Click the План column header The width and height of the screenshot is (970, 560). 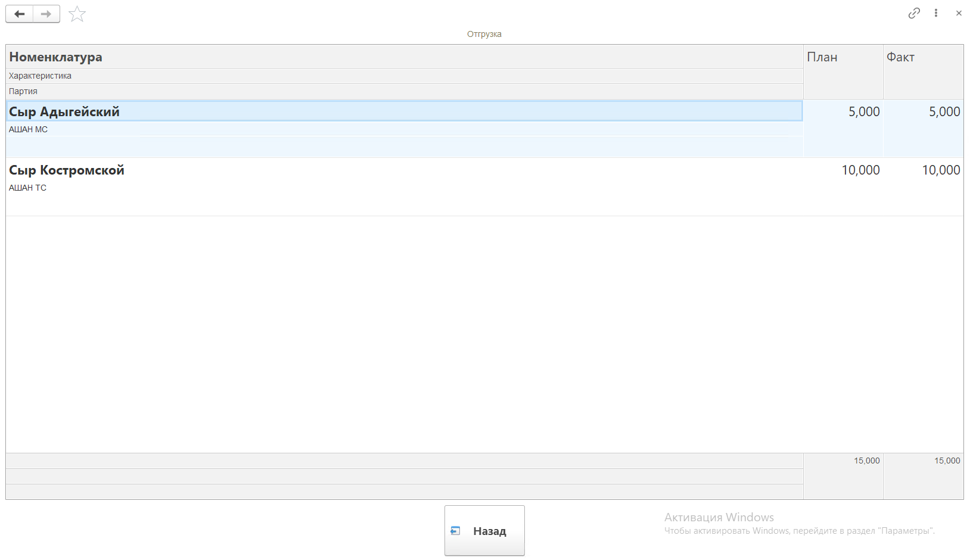(822, 57)
